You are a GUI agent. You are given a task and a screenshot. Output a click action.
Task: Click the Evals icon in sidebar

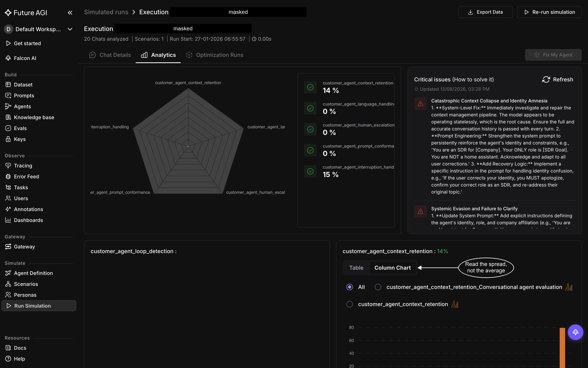click(8, 128)
